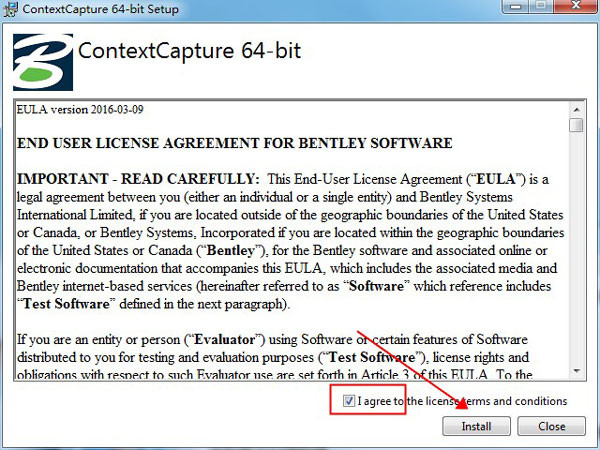Maximize the setup window
Viewport: 600px width, 450px height.
click(x=541, y=6)
